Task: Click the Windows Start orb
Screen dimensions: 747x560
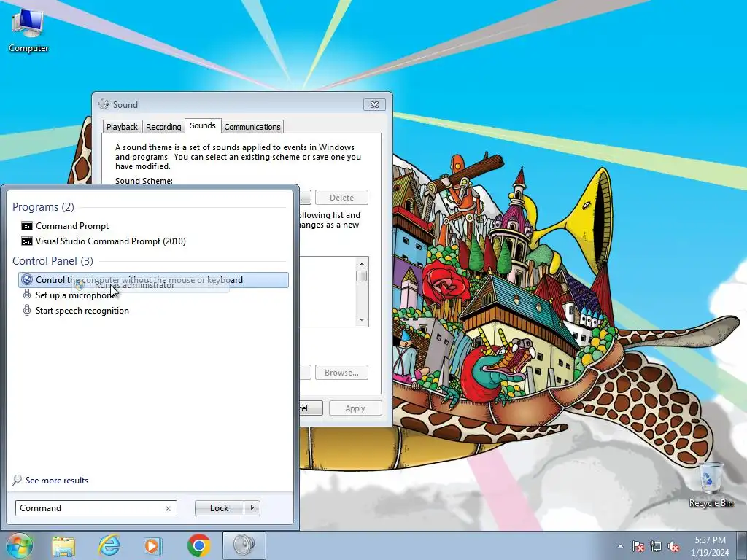Action: tap(19, 545)
